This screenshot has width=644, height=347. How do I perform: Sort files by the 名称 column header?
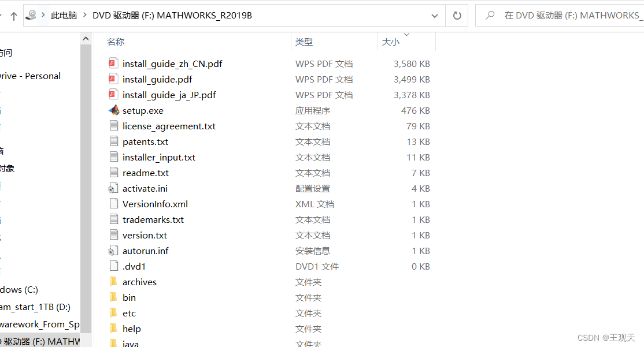click(116, 42)
